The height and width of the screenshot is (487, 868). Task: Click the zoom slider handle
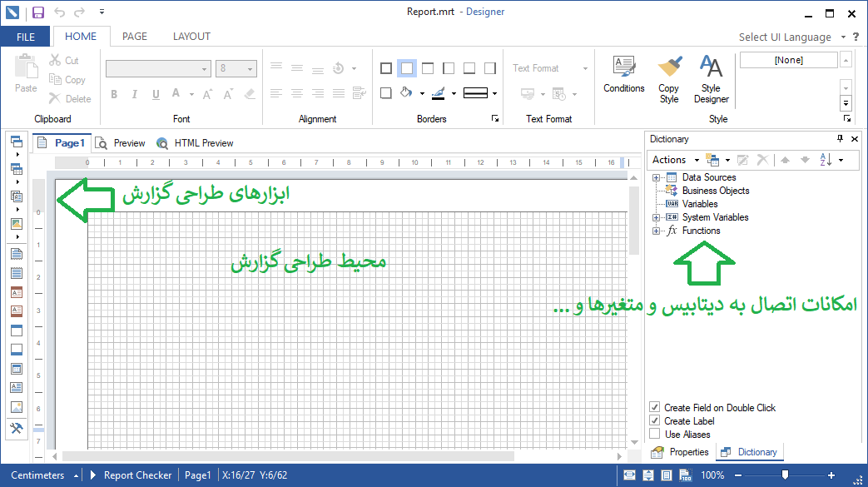[785, 475]
